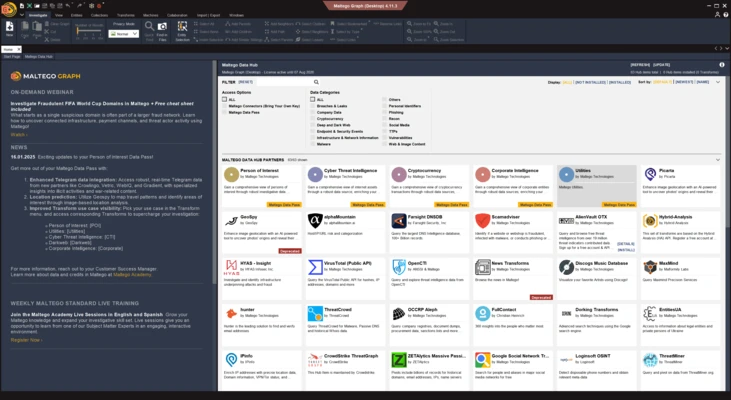The width and height of the screenshot is (731, 400).
Task: Click the New graph icon in ribbon
Action: [x=9, y=27]
